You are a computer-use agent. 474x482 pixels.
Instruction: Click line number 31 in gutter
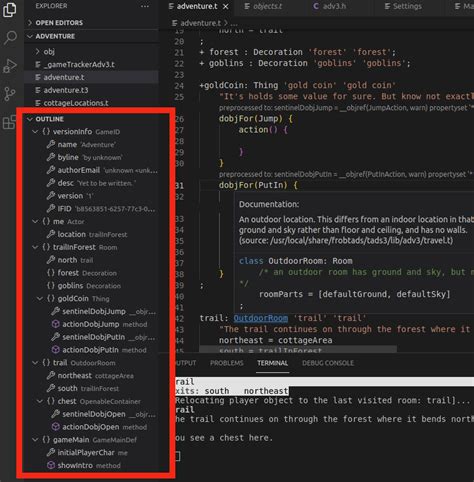pos(180,185)
